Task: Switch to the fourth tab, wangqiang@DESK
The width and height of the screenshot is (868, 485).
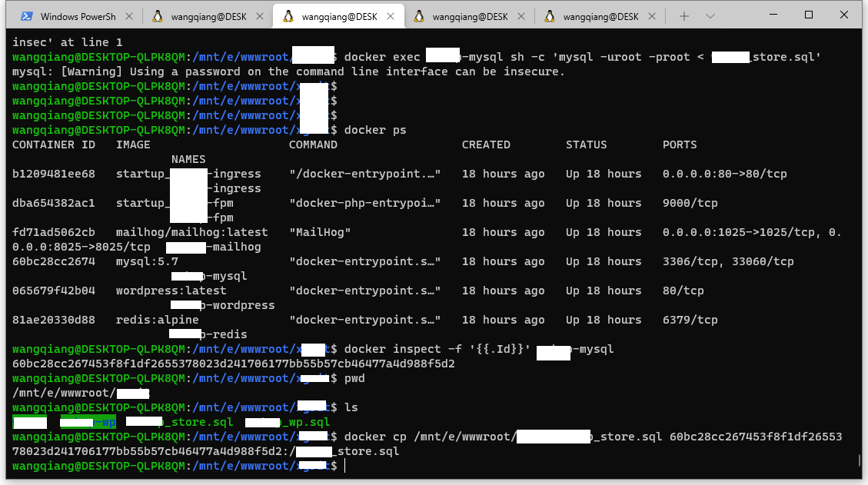Action: [470, 16]
